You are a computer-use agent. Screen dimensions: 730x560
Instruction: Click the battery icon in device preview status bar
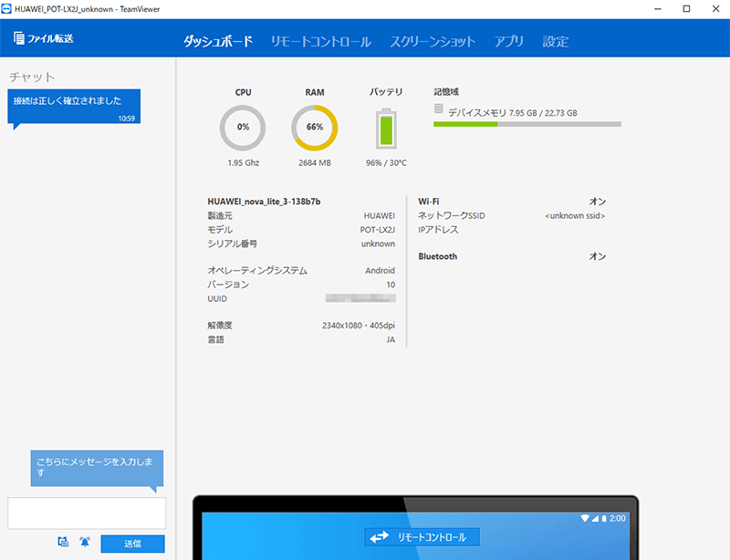[x=604, y=518]
